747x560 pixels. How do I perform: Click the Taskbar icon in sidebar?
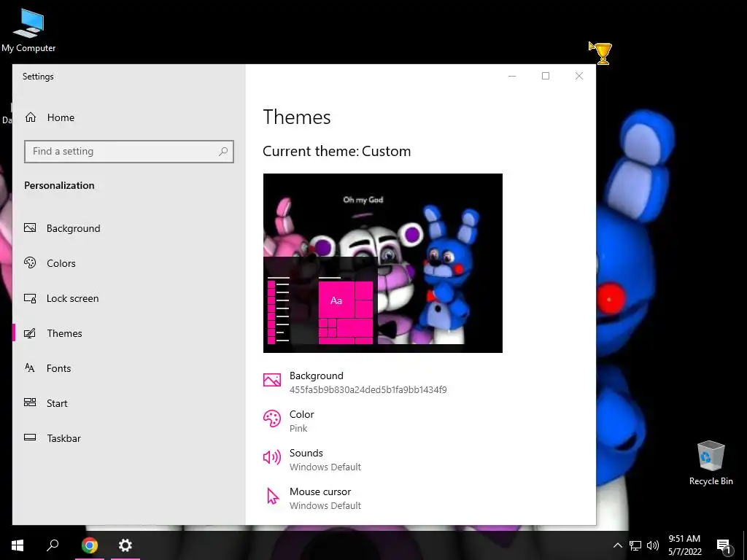coord(30,437)
